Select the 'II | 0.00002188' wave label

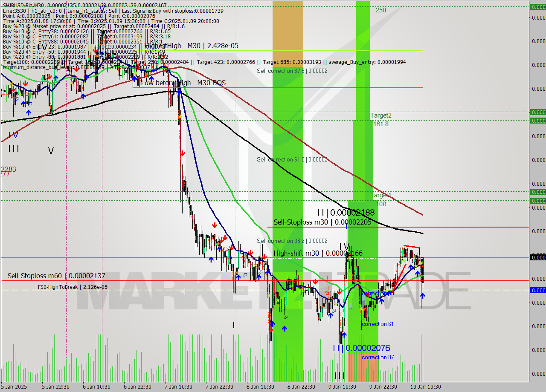(346, 212)
